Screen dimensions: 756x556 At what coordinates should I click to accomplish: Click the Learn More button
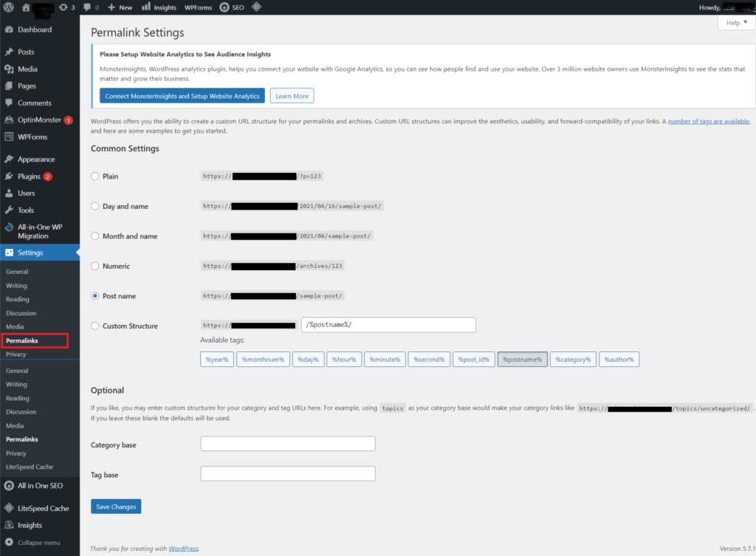click(x=292, y=96)
